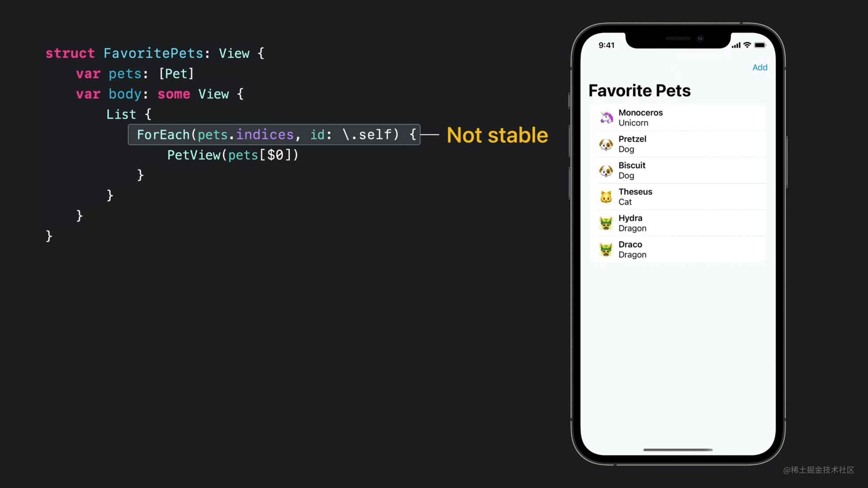
Task: Click the Favorite Pets title header
Action: (x=639, y=90)
